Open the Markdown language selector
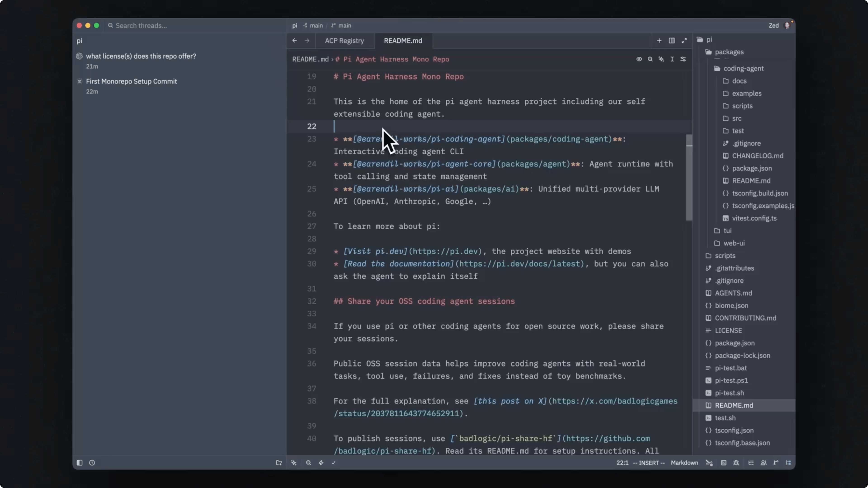Viewport: 868px width, 488px height. (684, 463)
